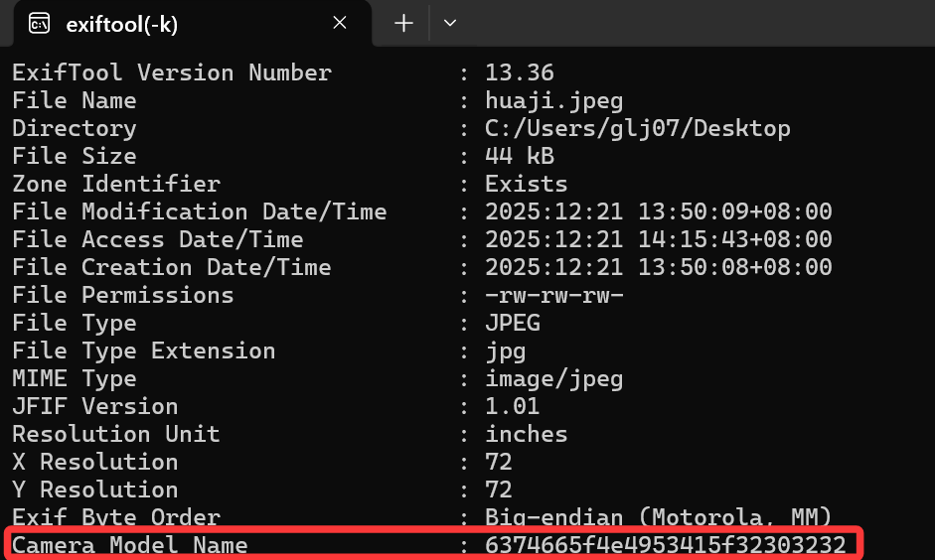Click the File Size value 44 kB

[x=519, y=157]
